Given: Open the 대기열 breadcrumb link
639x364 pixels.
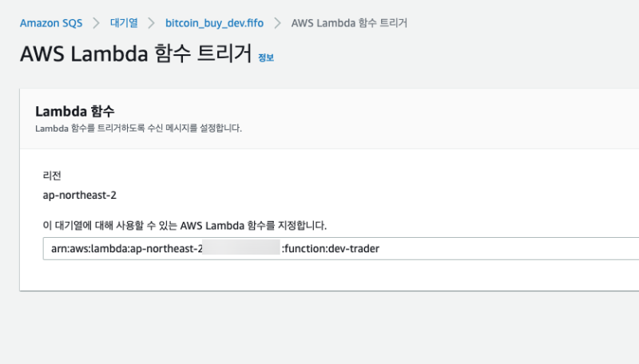Looking at the screenshot, I should click(124, 23).
